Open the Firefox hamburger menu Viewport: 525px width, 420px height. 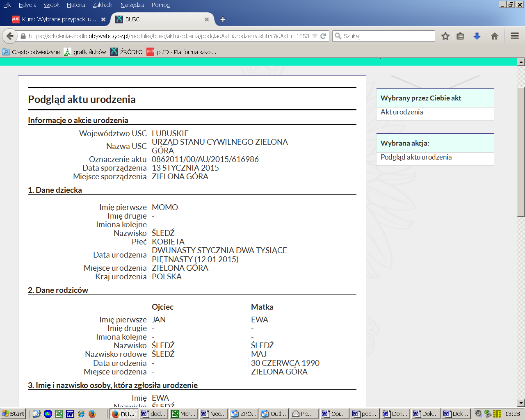[515, 36]
